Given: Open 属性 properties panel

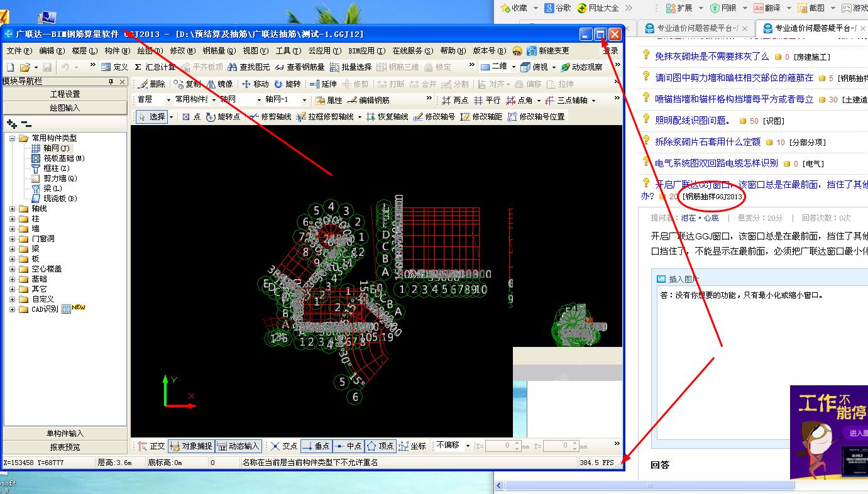Looking at the screenshot, I should (329, 100).
